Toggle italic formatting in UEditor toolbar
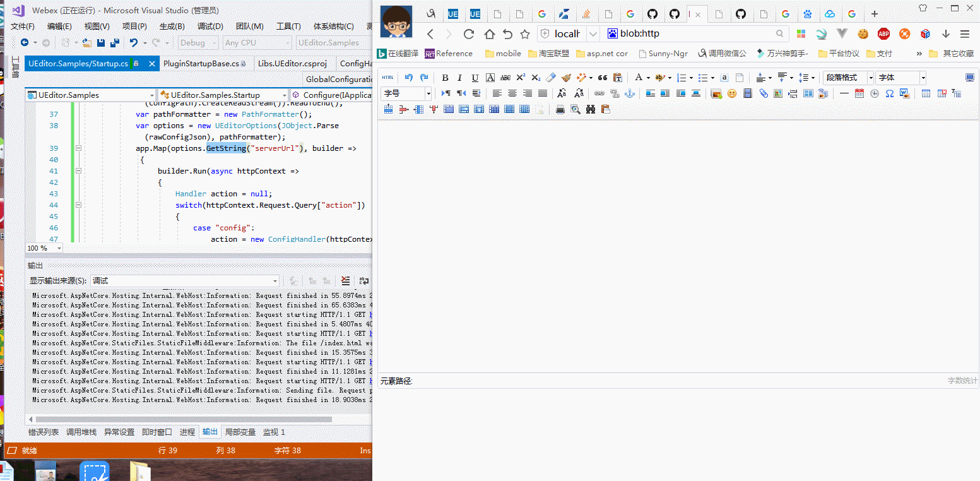 pyautogui.click(x=459, y=78)
